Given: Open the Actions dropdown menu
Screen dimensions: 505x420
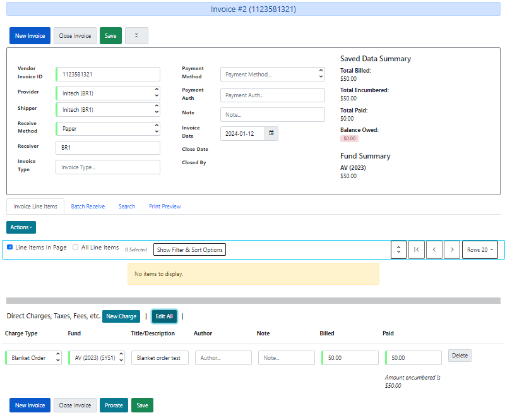Looking at the screenshot, I should pos(21,227).
